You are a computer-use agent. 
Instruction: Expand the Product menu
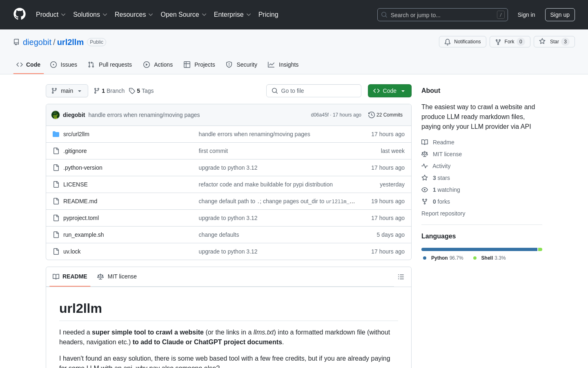coord(51,14)
